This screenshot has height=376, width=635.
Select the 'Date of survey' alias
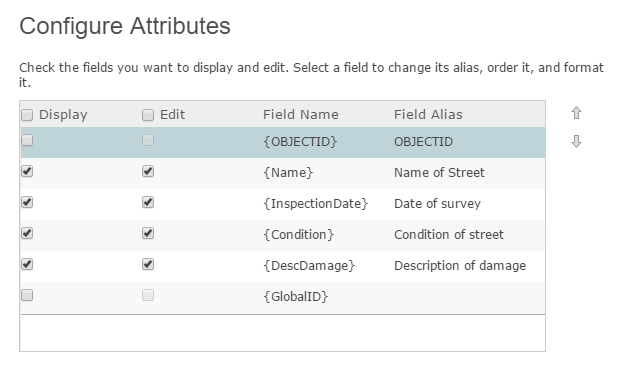tap(437, 204)
